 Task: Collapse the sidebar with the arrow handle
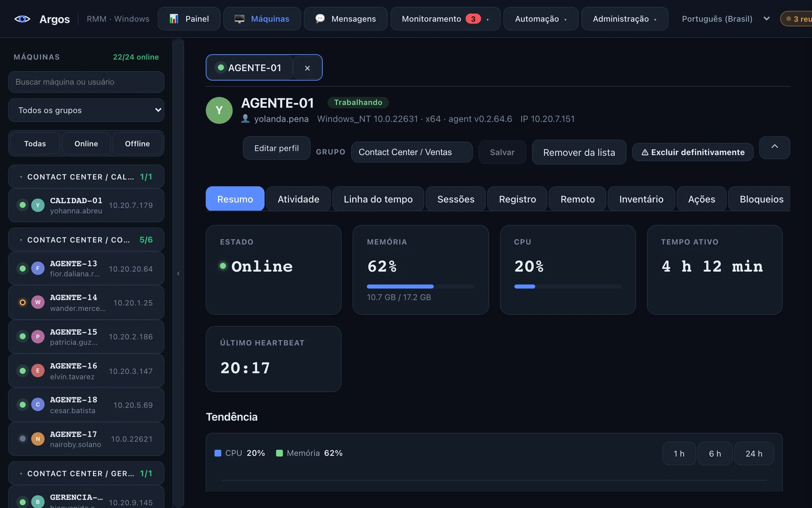(x=178, y=273)
